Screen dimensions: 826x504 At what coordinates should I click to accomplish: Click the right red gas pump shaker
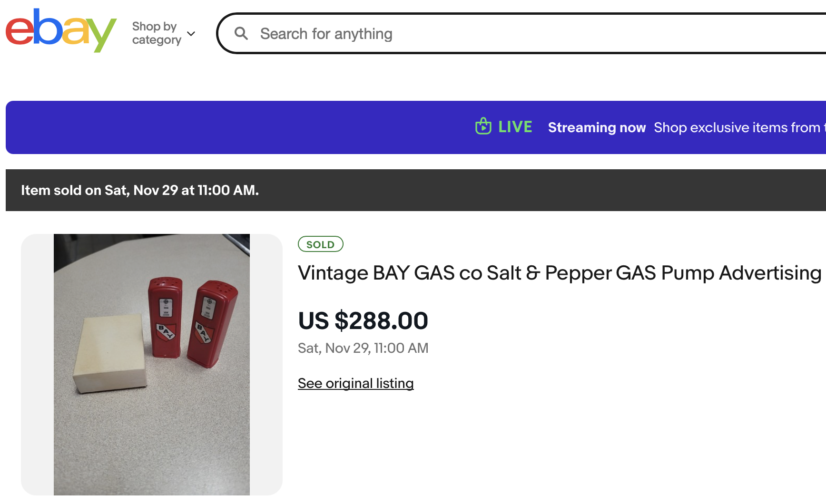click(209, 323)
